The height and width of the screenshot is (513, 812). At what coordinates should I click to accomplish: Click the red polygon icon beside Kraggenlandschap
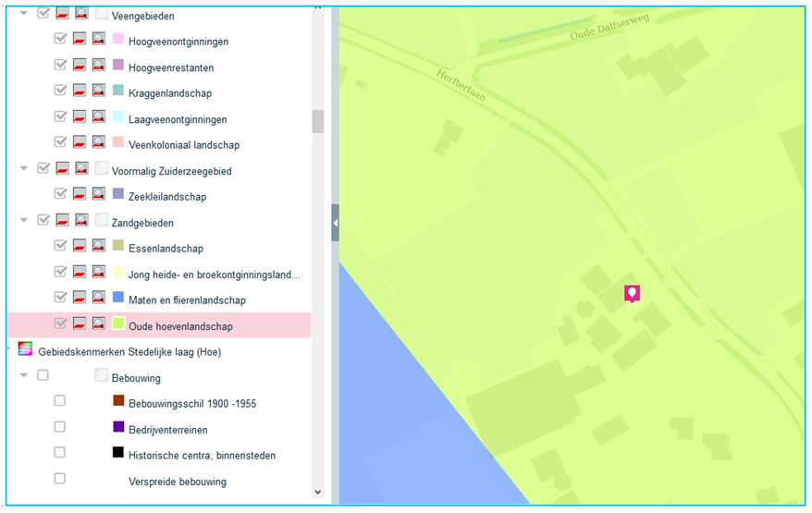[x=80, y=91]
